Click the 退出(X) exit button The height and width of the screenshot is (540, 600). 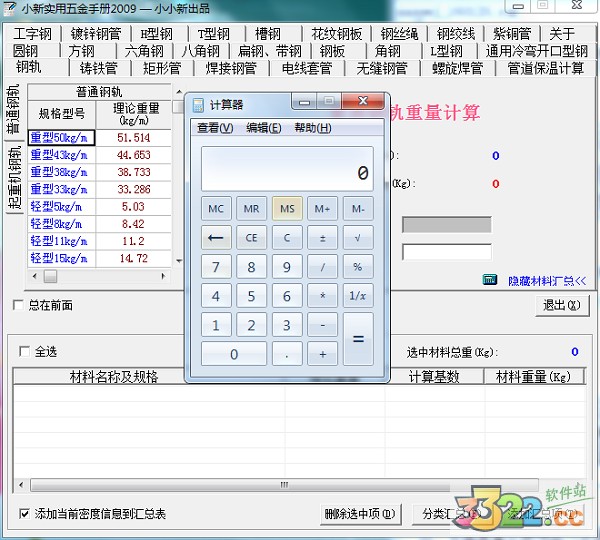[x=562, y=305]
